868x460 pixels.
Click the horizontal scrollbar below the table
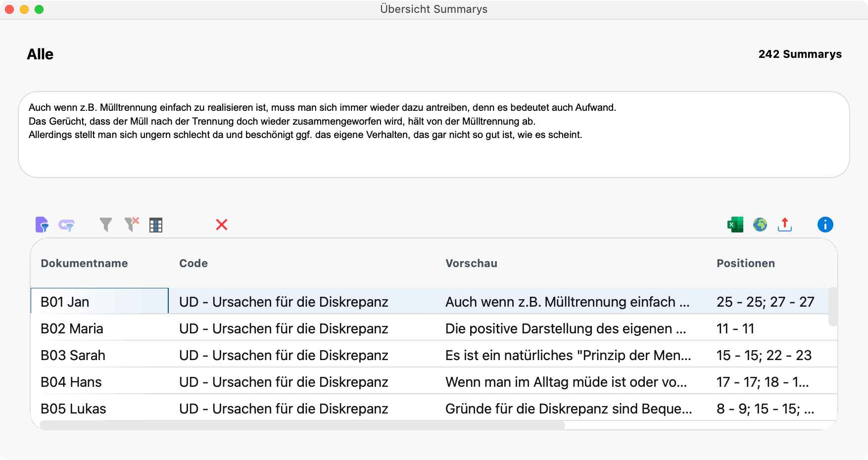(x=302, y=425)
